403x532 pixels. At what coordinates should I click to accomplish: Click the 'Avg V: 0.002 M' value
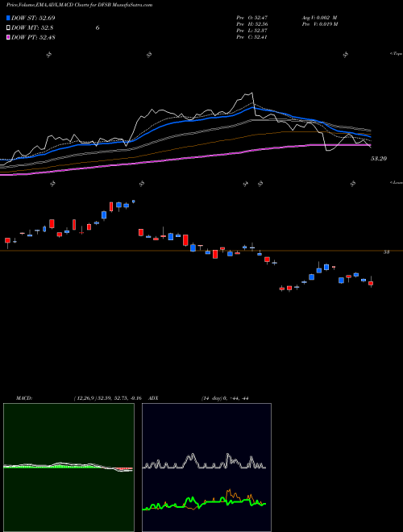[x=319, y=17]
